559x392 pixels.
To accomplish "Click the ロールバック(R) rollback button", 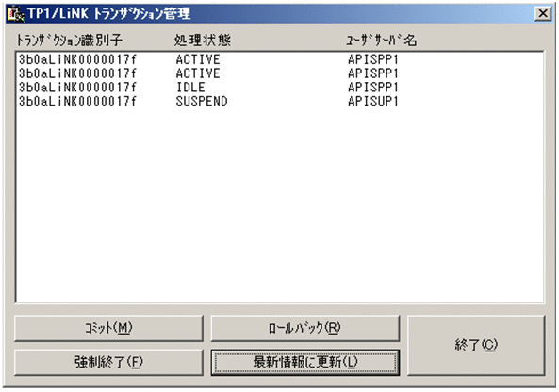I will (x=305, y=328).
